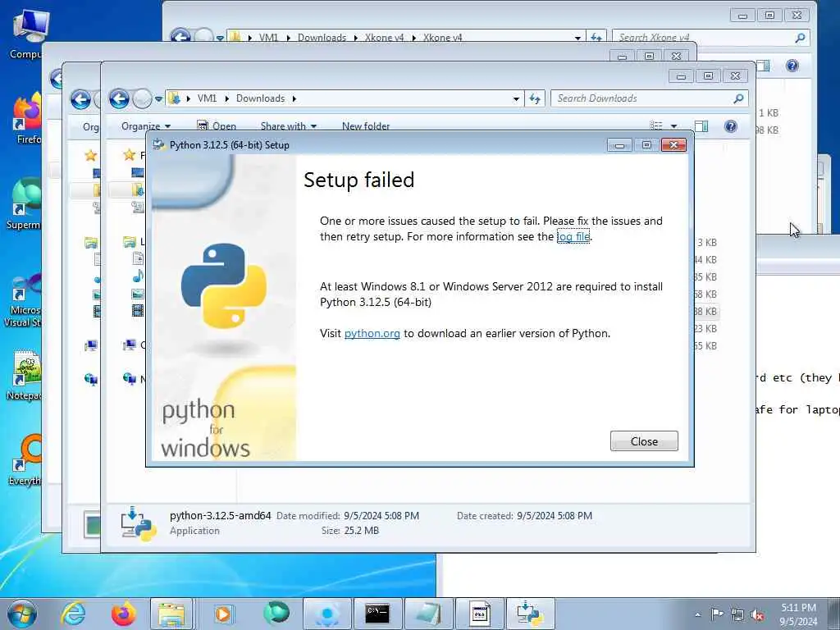Click the Python Setup title bar icon
840x630 pixels.
click(x=158, y=144)
